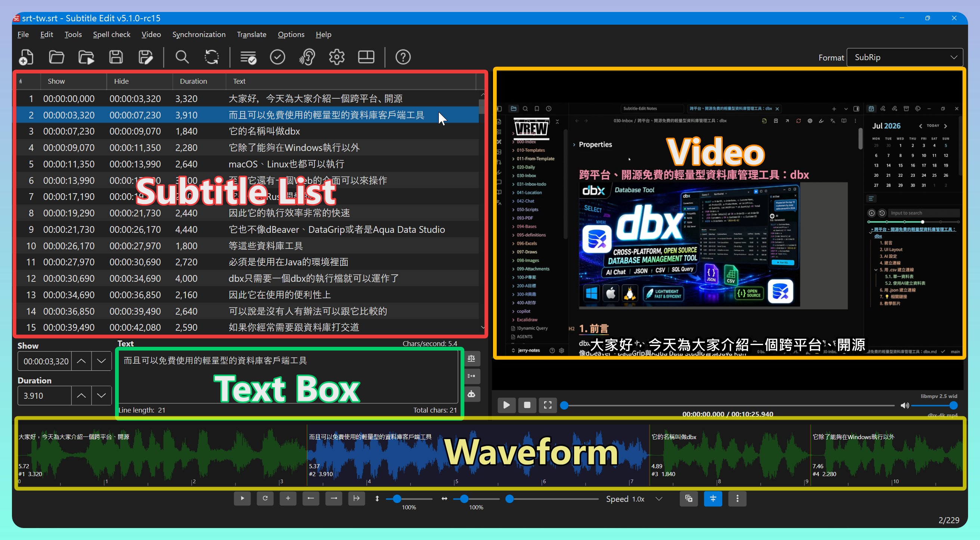Click the robot icon beside text box
This screenshot has width=980, height=540.
click(x=471, y=394)
